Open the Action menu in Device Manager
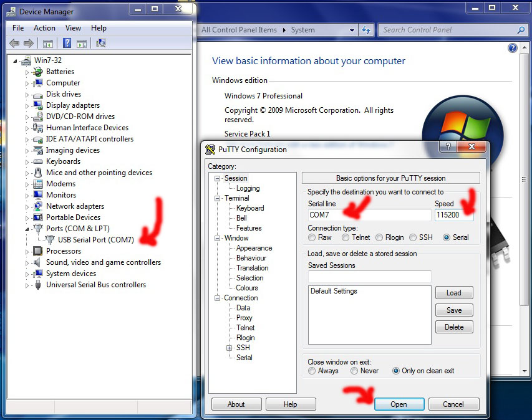This screenshot has height=420, width=532. pyautogui.click(x=44, y=28)
